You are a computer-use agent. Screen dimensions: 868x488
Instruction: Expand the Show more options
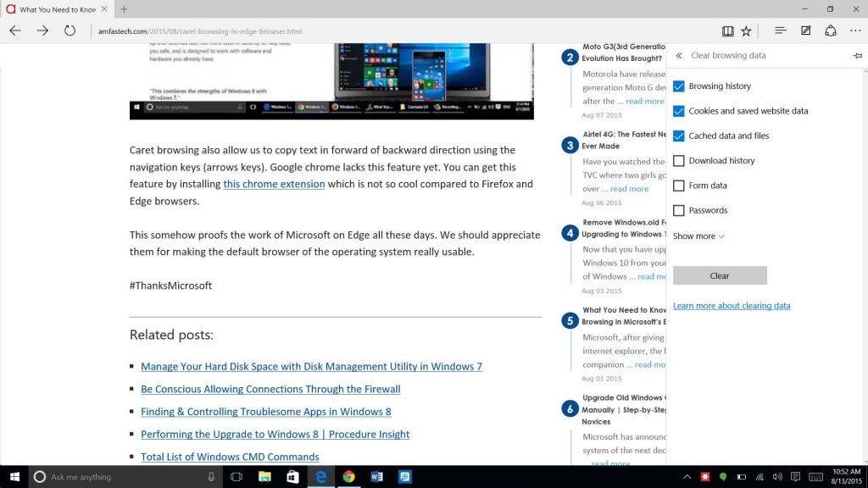coord(698,236)
